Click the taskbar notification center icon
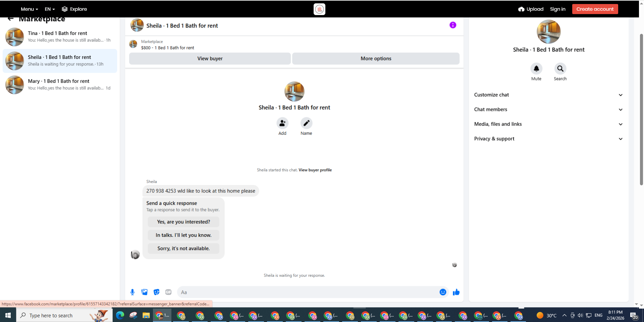The height and width of the screenshot is (322, 644). point(634,315)
